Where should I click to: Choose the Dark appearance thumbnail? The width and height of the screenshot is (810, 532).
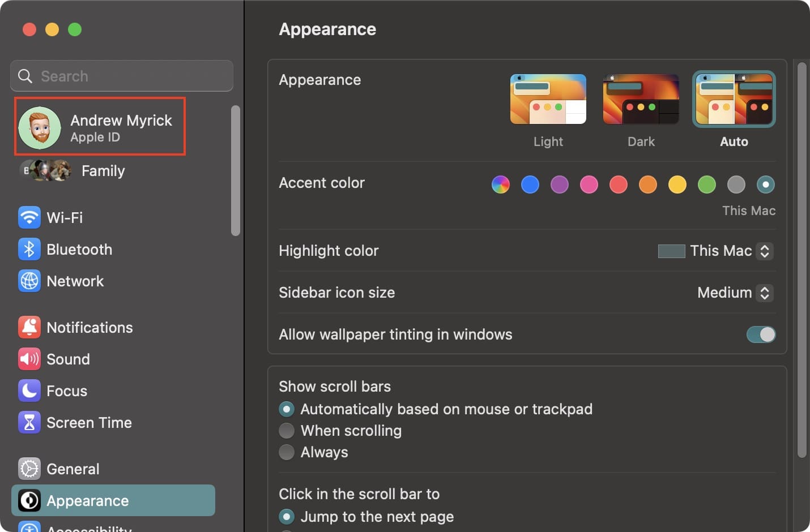[x=641, y=99]
